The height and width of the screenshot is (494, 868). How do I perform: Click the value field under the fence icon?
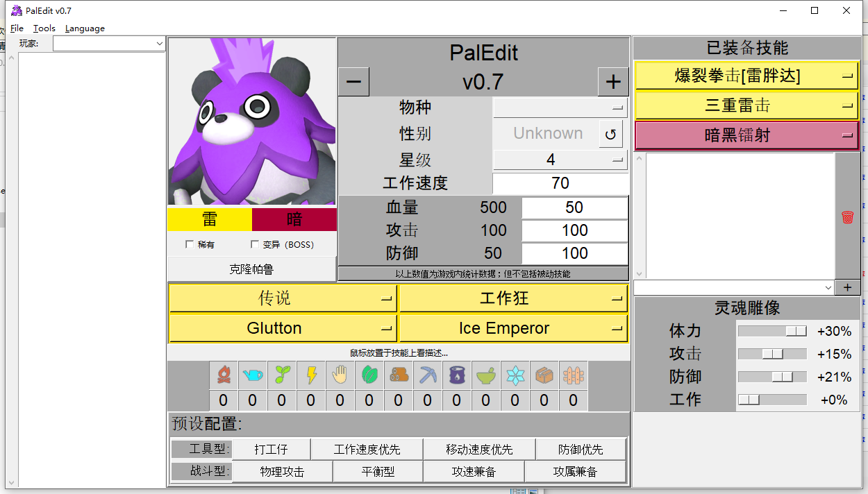(574, 400)
